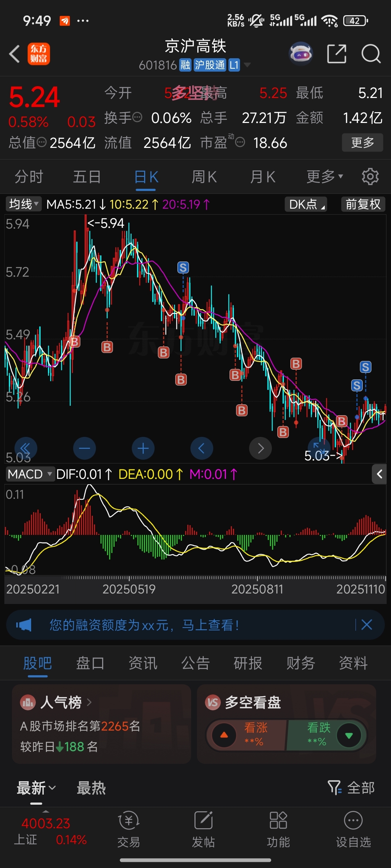Open 发帖 post icon

pos(203,829)
